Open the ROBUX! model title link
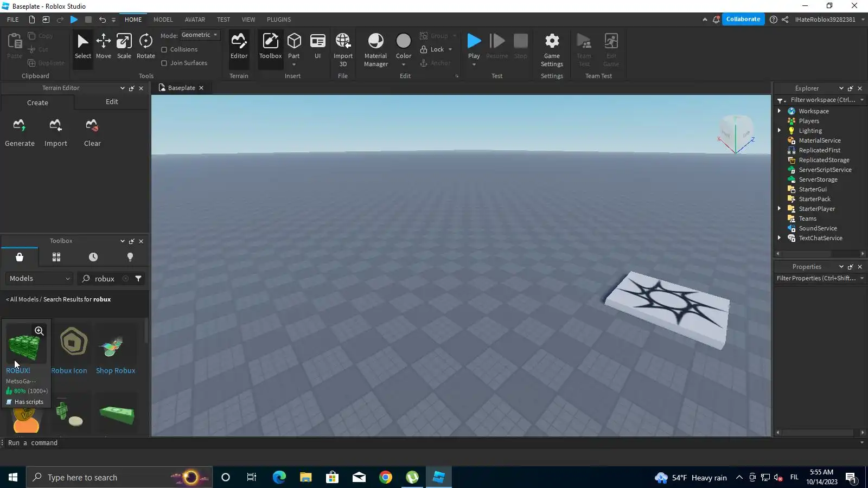Viewport: 868px width, 488px height. click(x=18, y=371)
